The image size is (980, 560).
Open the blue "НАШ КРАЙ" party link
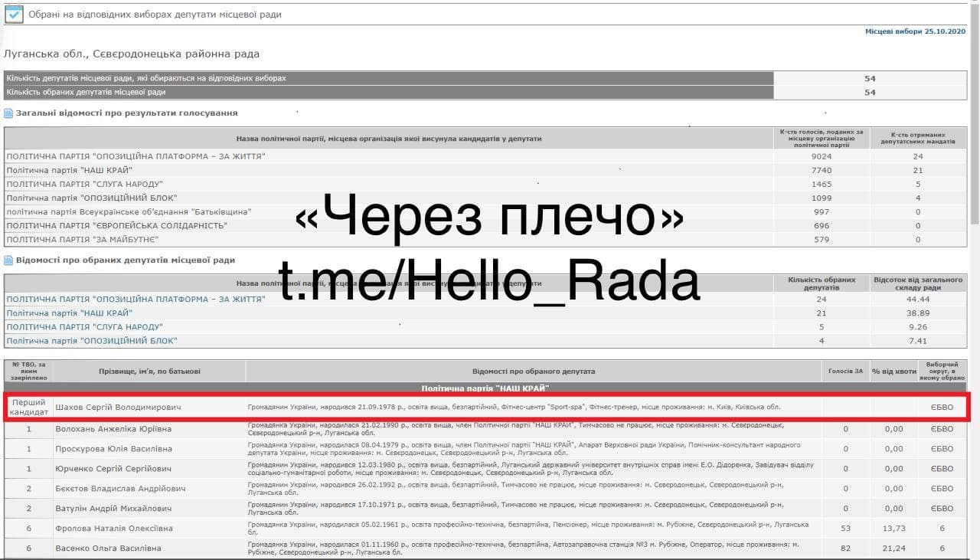(x=69, y=313)
